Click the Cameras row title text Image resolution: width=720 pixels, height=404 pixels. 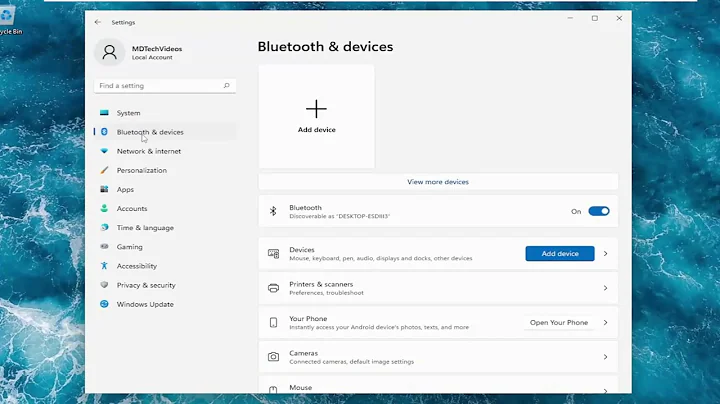tap(304, 353)
